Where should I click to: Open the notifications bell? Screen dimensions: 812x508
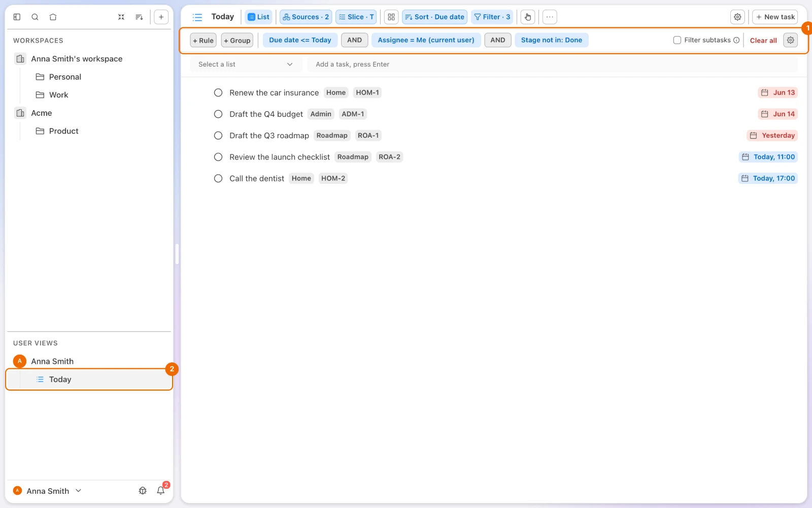[161, 491]
